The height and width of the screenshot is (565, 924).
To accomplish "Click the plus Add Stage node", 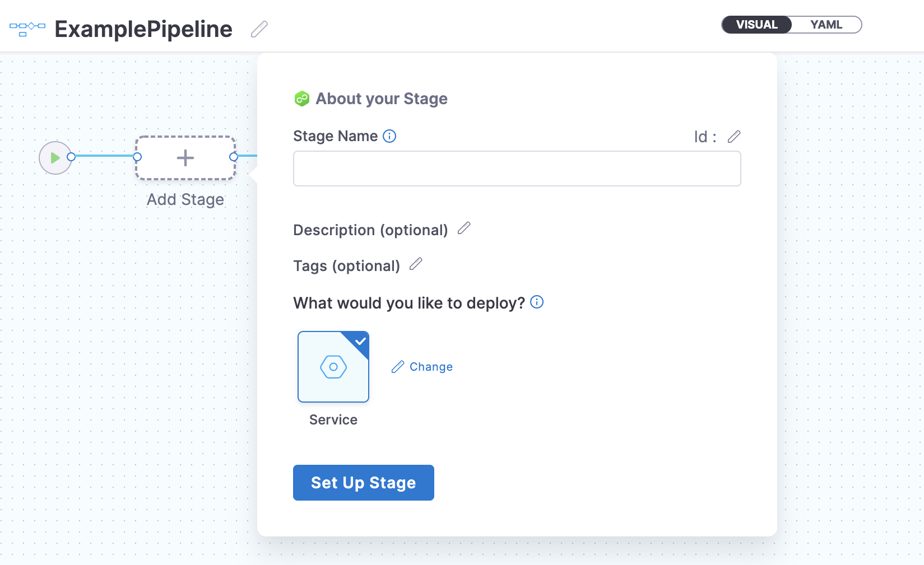I will (x=185, y=158).
